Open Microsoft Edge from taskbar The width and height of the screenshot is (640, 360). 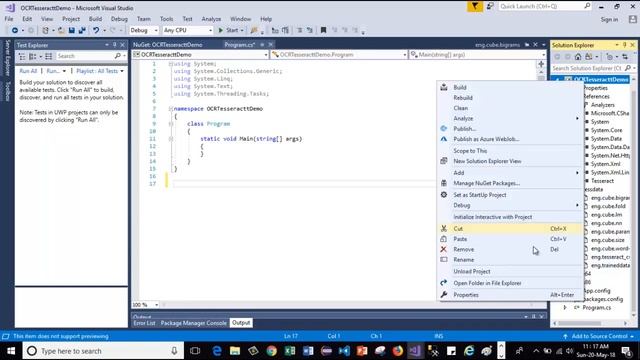point(217,351)
